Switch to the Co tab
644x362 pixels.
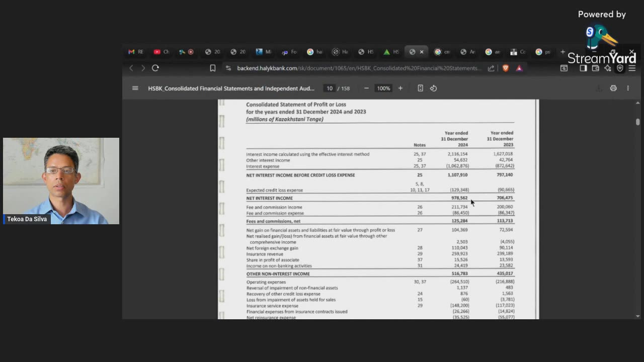518,52
